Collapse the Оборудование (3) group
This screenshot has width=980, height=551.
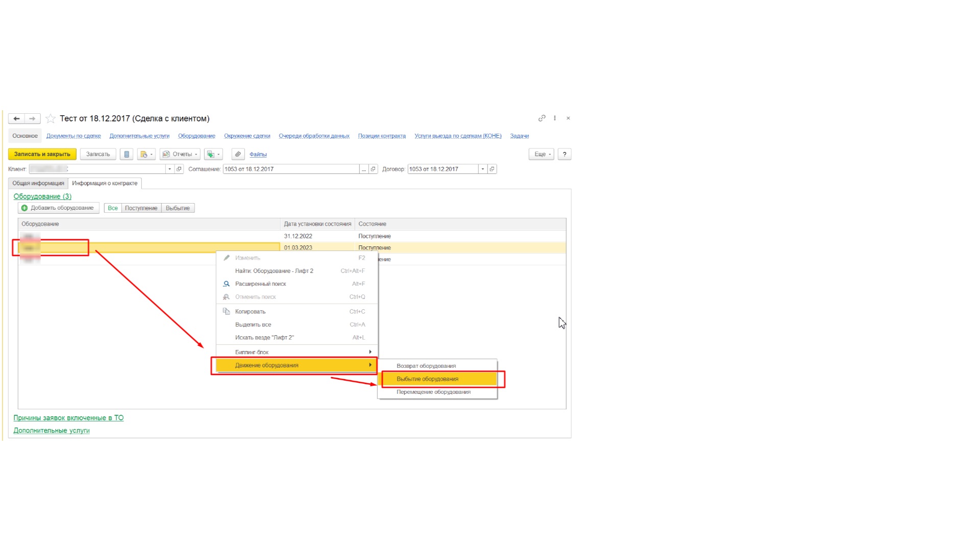[x=42, y=196]
